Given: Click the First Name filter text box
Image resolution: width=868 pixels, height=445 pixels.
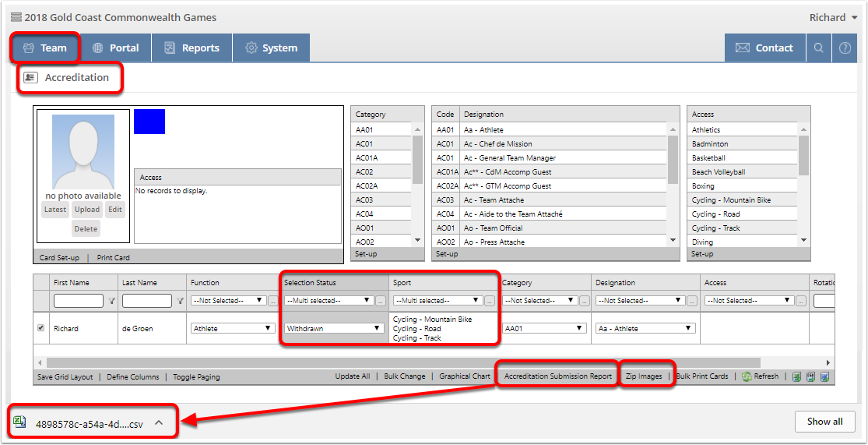Looking at the screenshot, I should pos(79,301).
